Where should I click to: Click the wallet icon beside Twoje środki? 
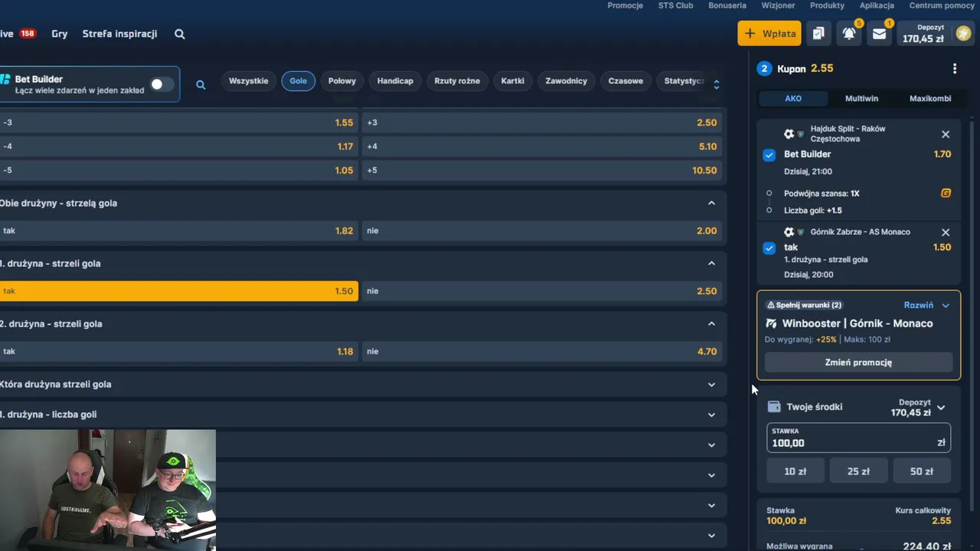774,407
